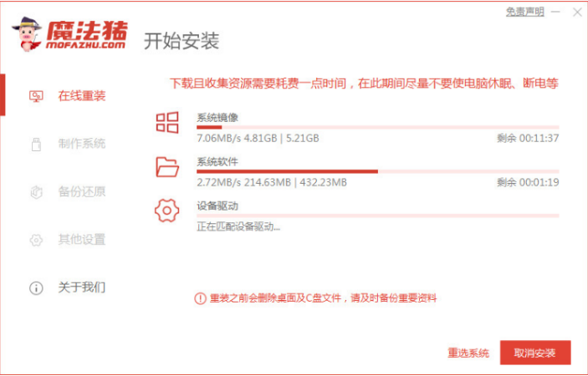588x376 pixels.
Task: Click the red warning exclamation icon
Action: click(200, 297)
